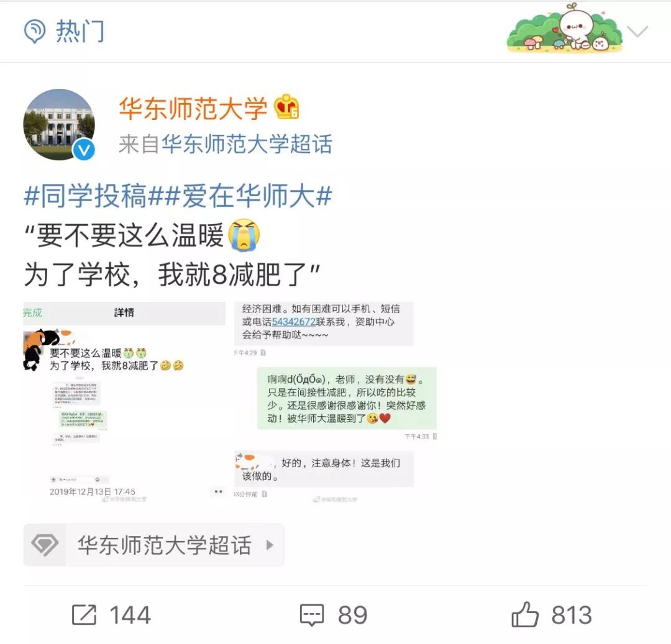The height and width of the screenshot is (644, 671).
Task: View the university avatar photo
Action: tap(59, 124)
